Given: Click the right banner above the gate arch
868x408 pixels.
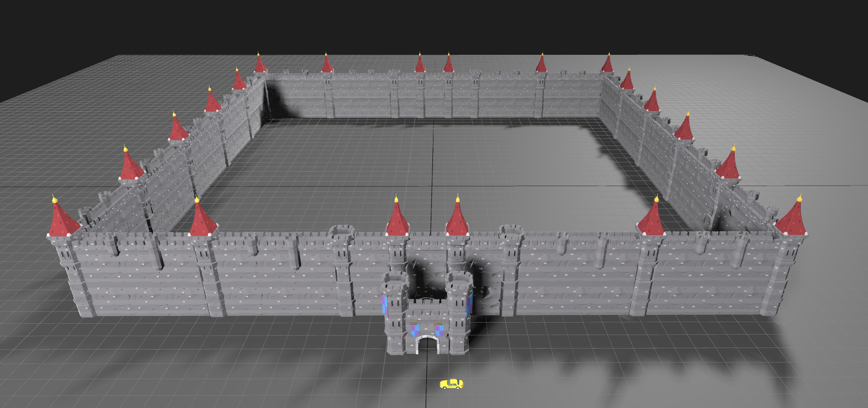Looking at the screenshot, I should pyautogui.click(x=439, y=329).
